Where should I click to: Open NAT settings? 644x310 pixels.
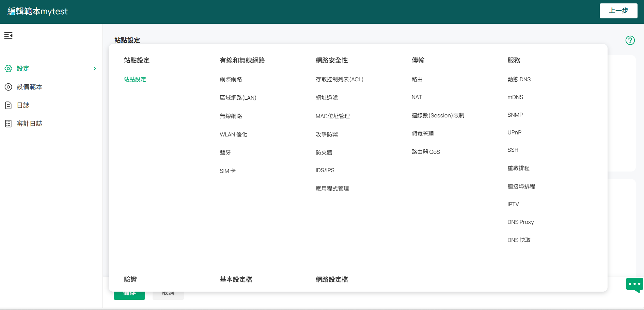[417, 97]
